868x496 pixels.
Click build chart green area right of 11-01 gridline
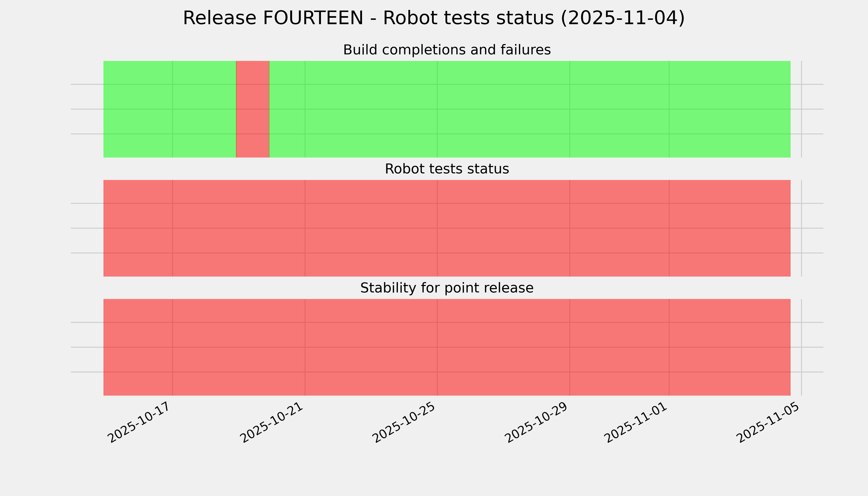(x=729, y=109)
